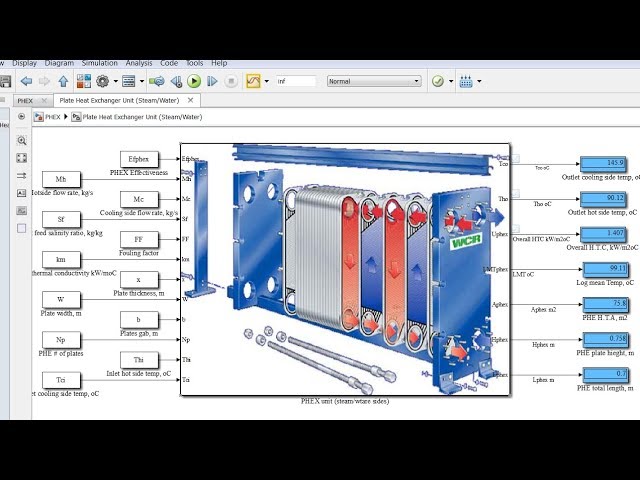Click the display showing 99.11
The image size is (640, 480).
coord(605,269)
